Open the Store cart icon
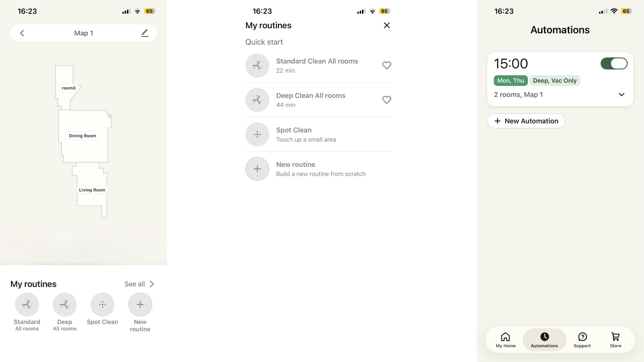 point(616,337)
